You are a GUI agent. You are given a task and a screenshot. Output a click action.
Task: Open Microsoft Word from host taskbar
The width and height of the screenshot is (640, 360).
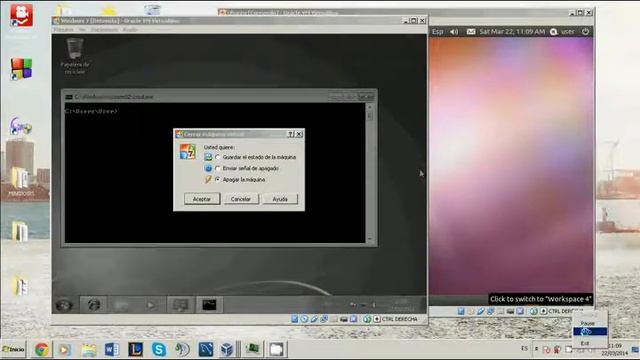click(111, 349)
